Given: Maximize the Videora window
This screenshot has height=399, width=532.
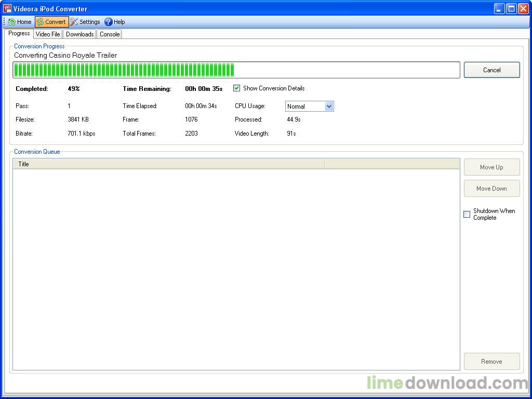Looking at the screenshot, I should tap(511, 8).
